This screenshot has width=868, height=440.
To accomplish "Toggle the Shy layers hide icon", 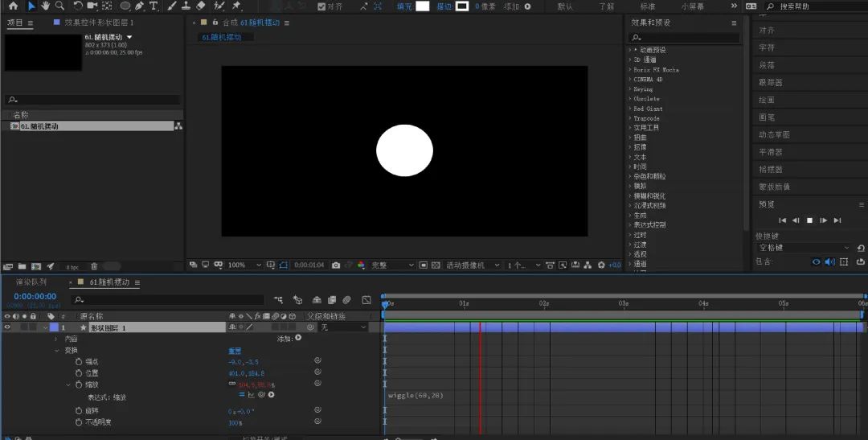I will pyautogui.click(x=317, y=300).
